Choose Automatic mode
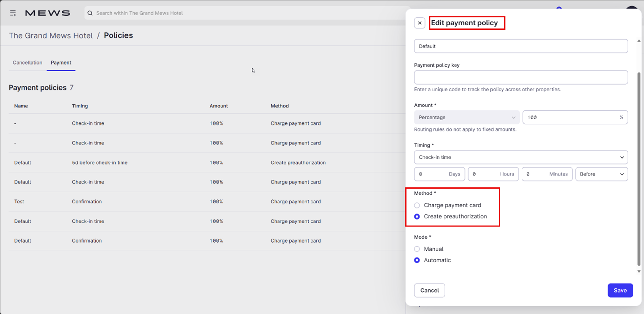 (417, 260)
